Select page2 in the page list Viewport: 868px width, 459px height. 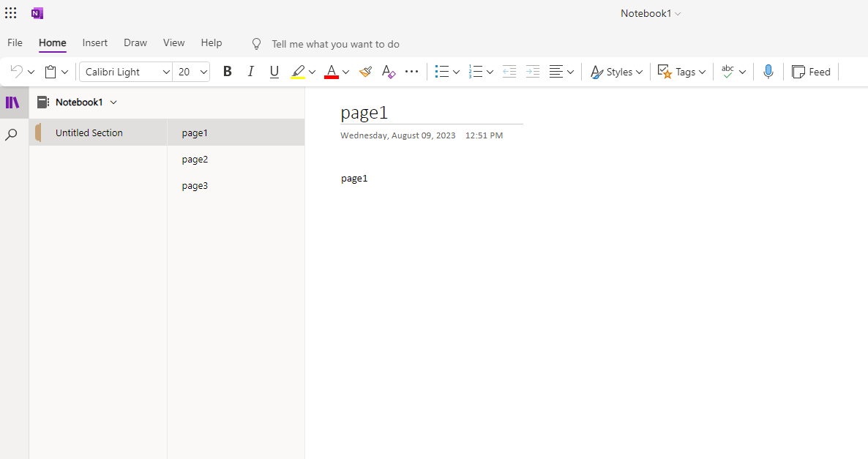tap(195, 159)
